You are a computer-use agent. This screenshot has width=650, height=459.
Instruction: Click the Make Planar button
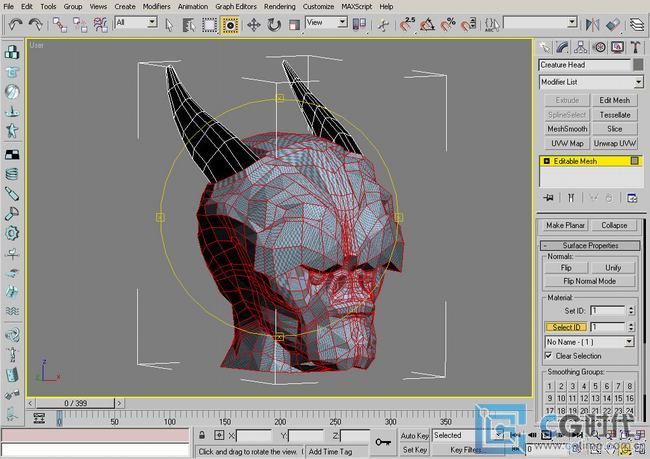click(565, 225)
